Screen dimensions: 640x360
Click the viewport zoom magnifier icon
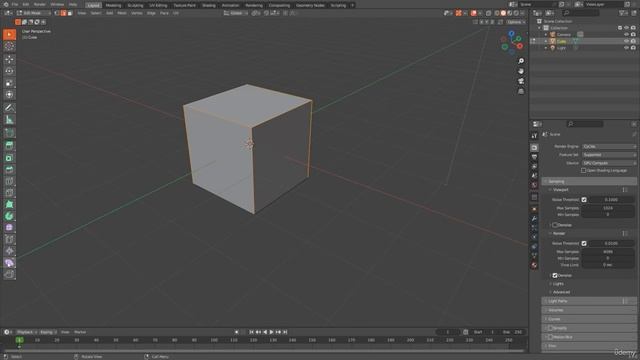click(521, 61)
